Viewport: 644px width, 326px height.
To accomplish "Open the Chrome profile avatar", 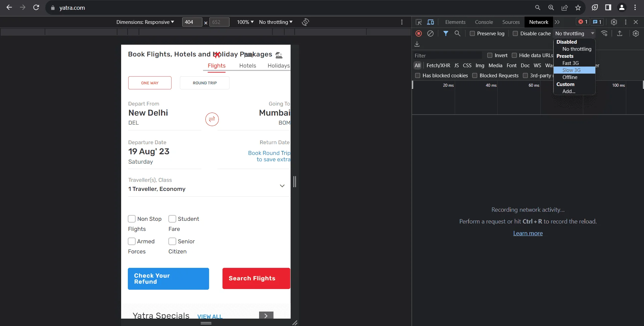I will tap(622, 7).
